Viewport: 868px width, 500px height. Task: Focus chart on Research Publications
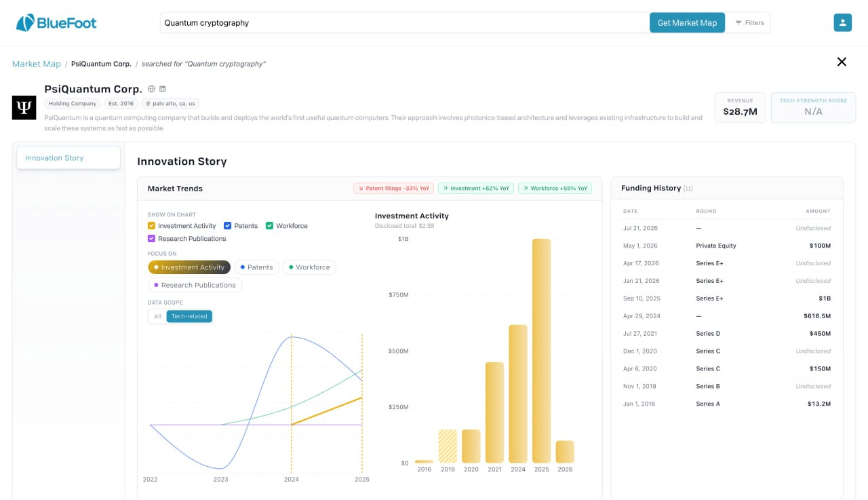(x=195, y=285)
